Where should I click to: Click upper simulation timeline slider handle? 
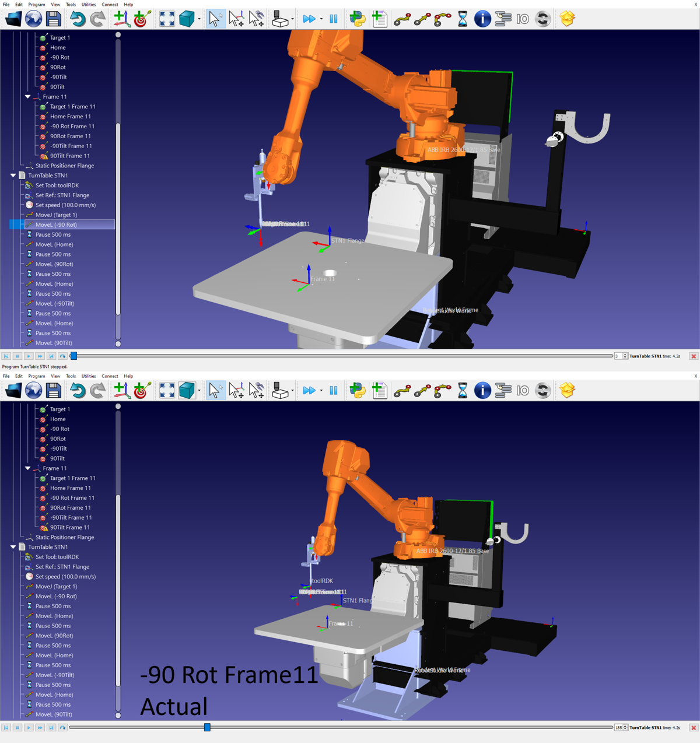(x=74, y=356)
